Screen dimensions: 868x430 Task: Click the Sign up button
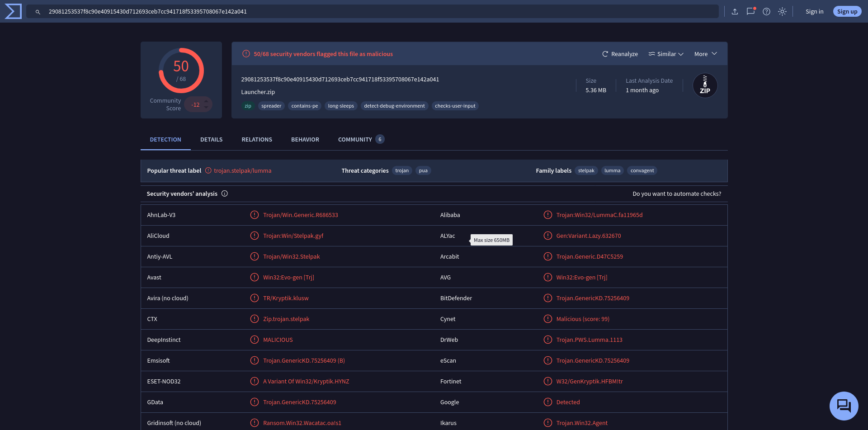[847, 12]
